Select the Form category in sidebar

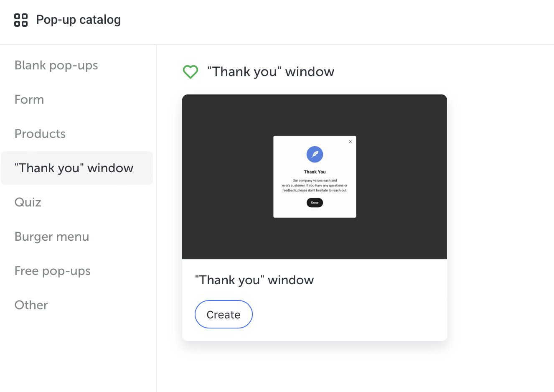click(29, 99)
